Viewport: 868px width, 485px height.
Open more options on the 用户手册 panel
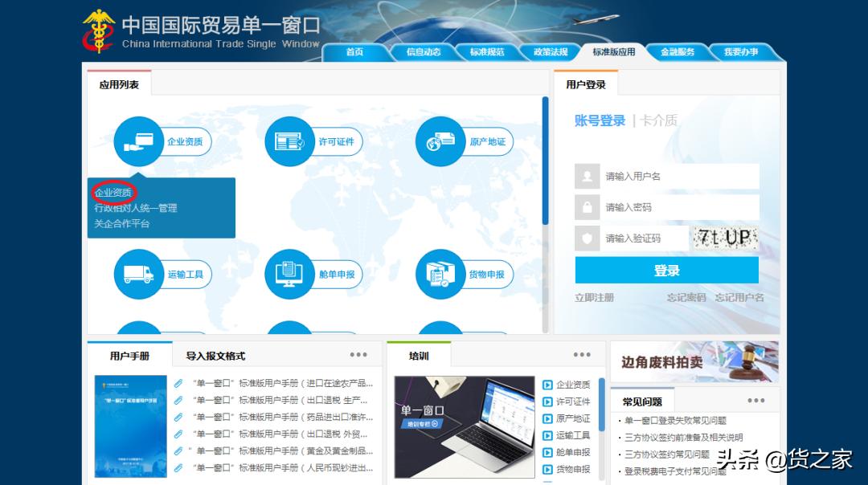coord(358,353)
